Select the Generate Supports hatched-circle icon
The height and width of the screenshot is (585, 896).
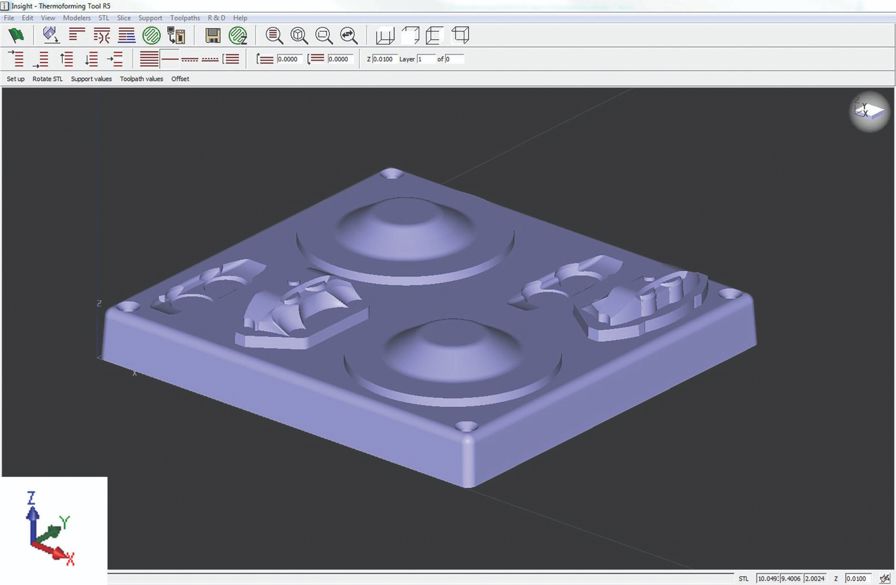[x=150, y=33]
